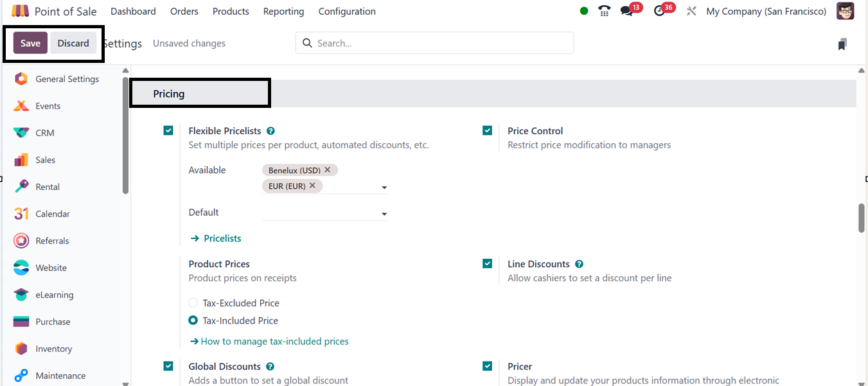Screen dimensions: 868x386
Task: Click the bookmark icon near search bar
Action: 842,44
